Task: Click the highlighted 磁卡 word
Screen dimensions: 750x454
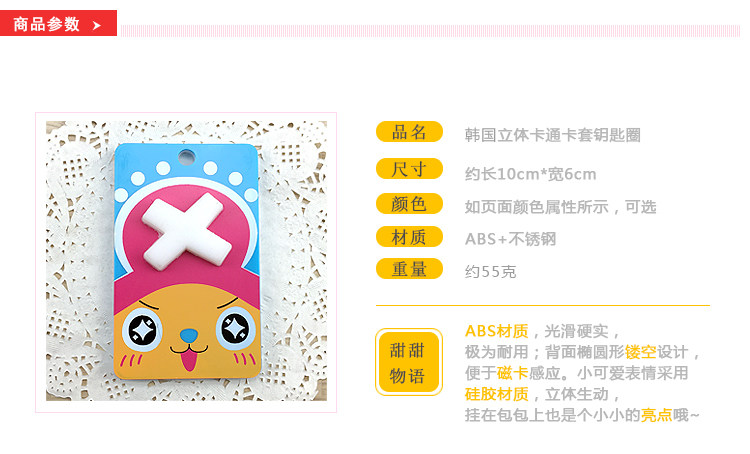Action: [x=512, y=373]
